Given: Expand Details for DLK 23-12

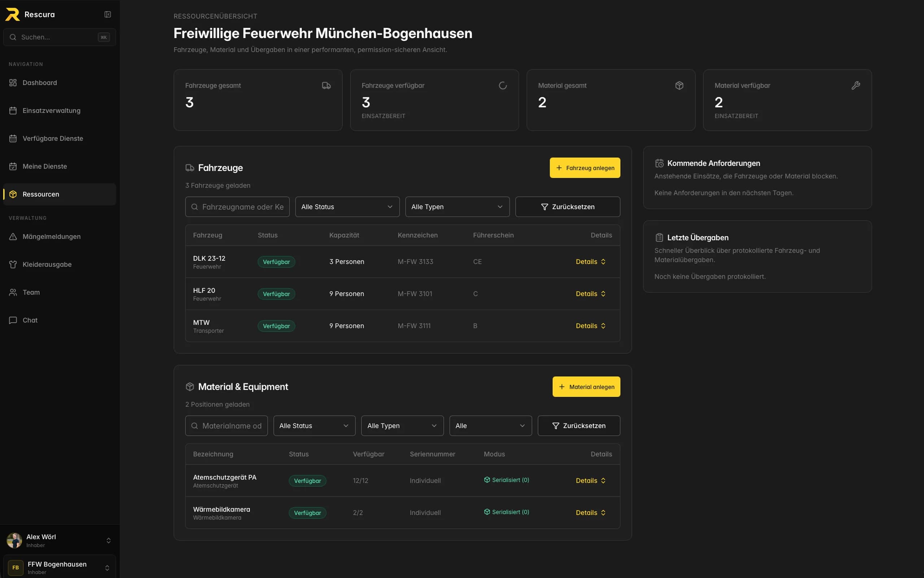Looking at the screenshot, I should (590, 262).
